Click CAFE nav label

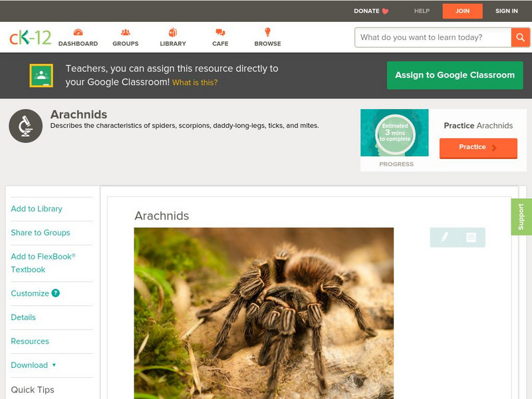(220, 44)
